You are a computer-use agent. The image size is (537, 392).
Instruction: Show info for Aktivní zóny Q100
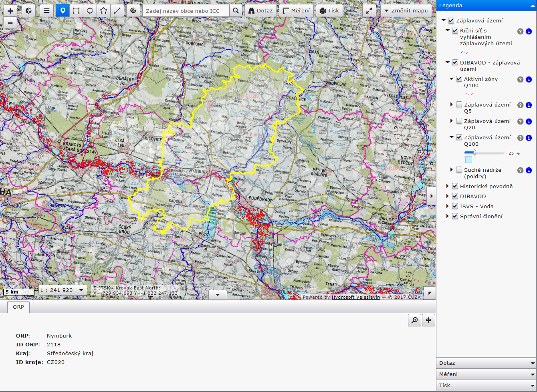click(x=529, y=79)
